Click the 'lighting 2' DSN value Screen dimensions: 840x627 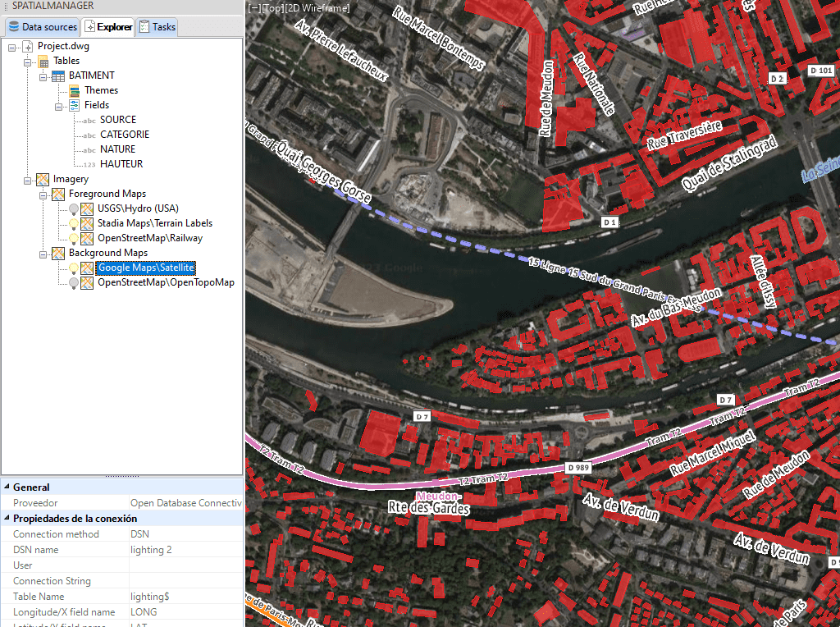click(151, 549)
